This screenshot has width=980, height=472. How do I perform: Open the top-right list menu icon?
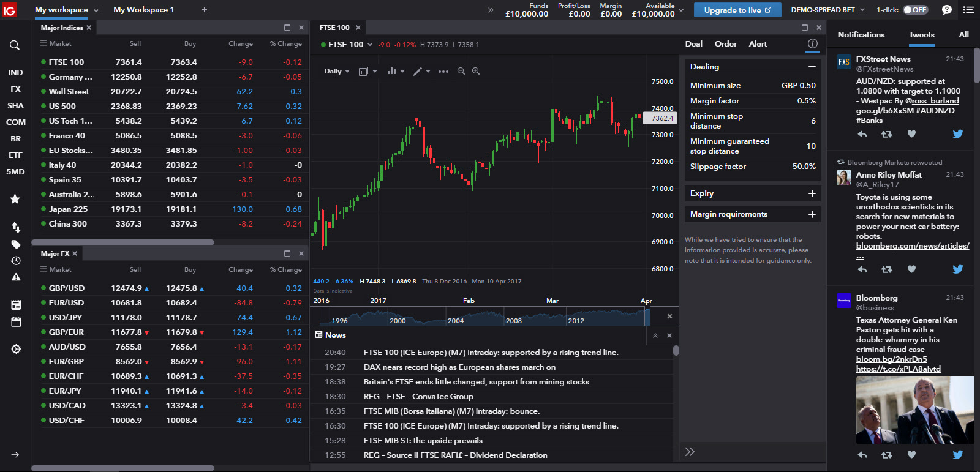click(968, 10)
